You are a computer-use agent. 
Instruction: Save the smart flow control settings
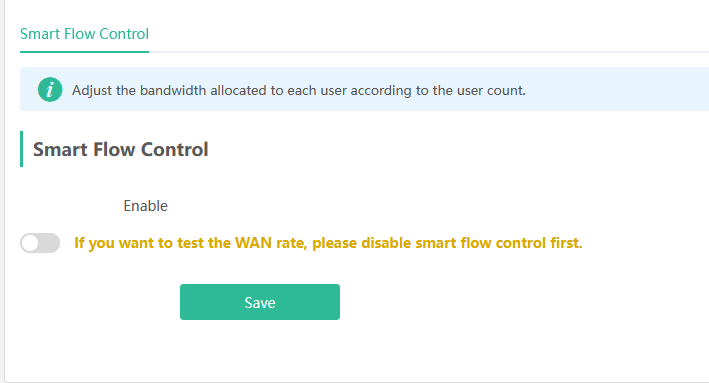[260, 302]
